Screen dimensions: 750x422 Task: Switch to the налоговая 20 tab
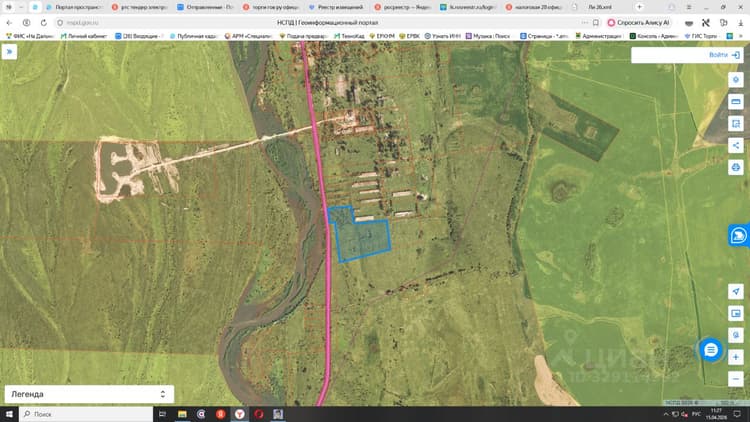click(x=534, y=7)
